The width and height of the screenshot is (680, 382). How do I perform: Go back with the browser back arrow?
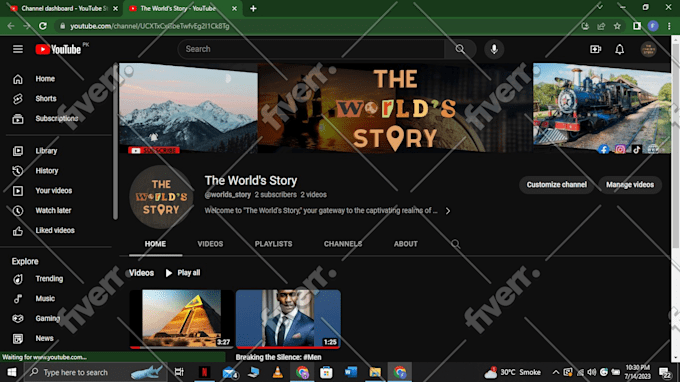tap(11, 26)
